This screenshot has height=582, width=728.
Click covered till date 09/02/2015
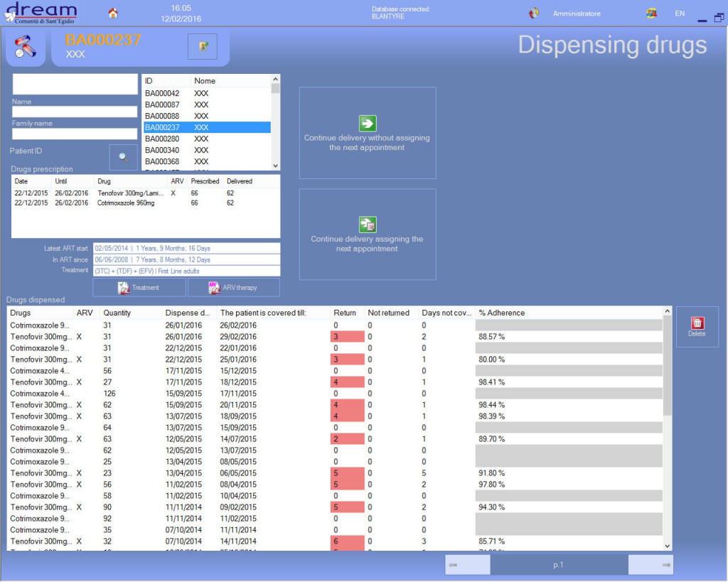238,507
